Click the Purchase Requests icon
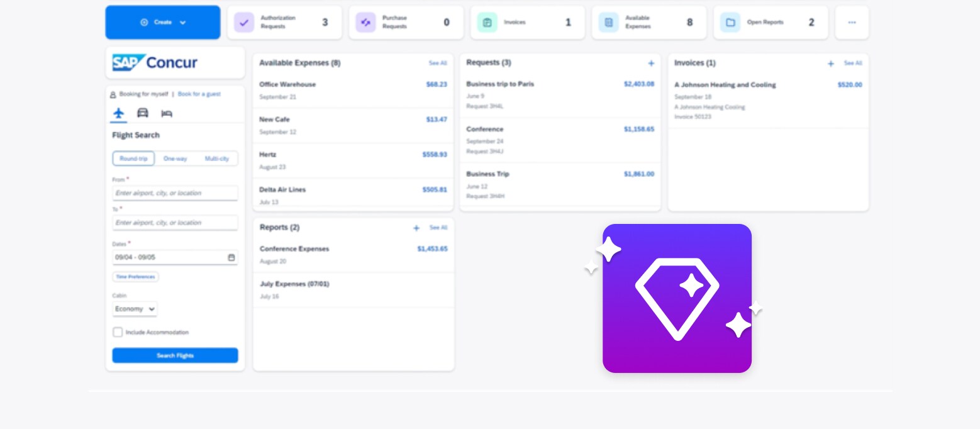 pos(365,23)
